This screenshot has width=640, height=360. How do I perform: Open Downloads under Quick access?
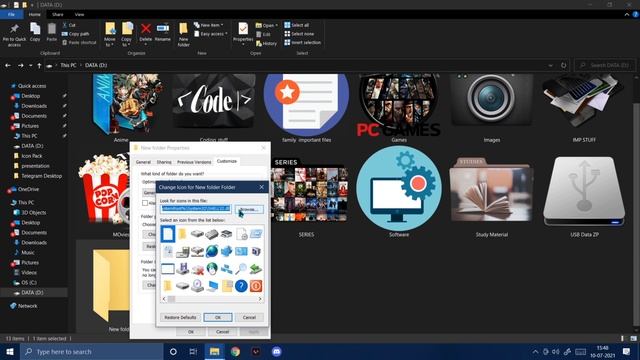(34, 106)
